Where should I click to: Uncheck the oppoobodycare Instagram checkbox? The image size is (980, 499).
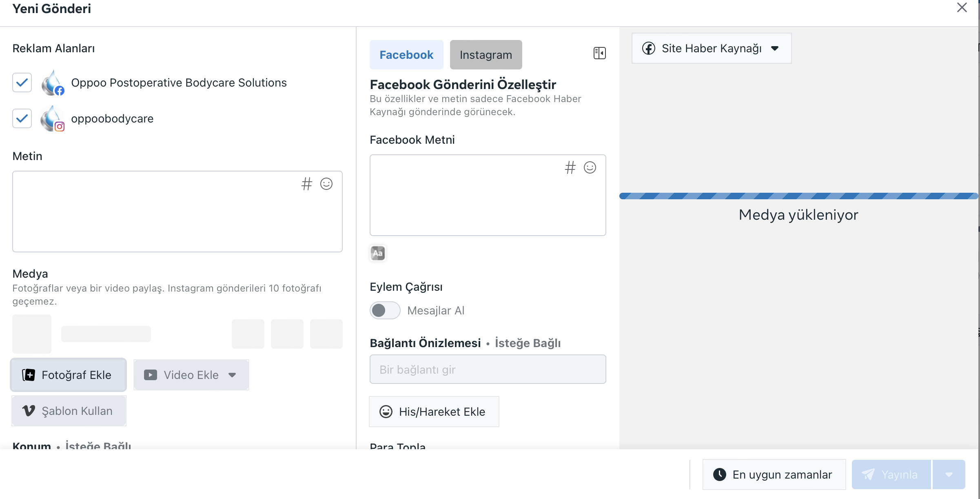(x=22, y=118)
